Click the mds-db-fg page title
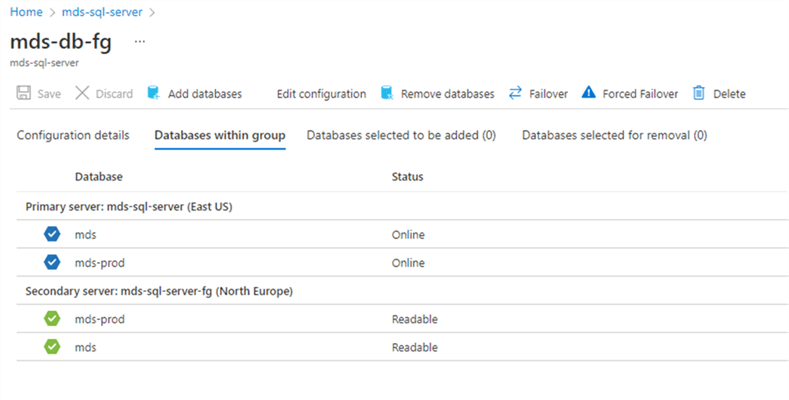Screen dimensions: 789x400 coord(61,42)
